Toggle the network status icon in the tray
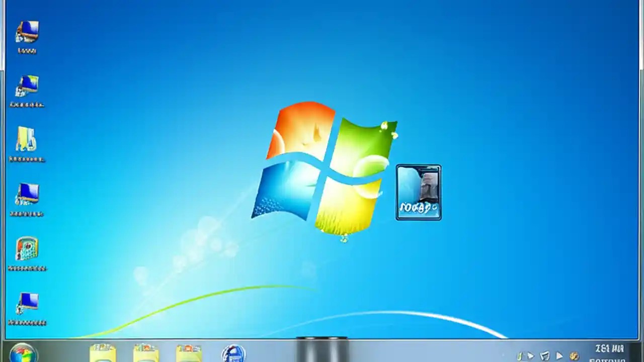Screen dimensions: 644x362 [x=545, y=355]
